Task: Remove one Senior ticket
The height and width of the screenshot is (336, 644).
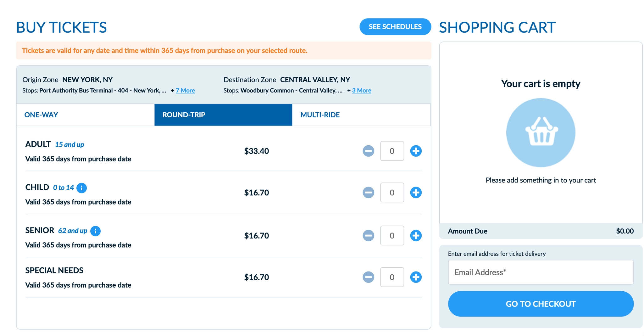Action: pos(368,236)
